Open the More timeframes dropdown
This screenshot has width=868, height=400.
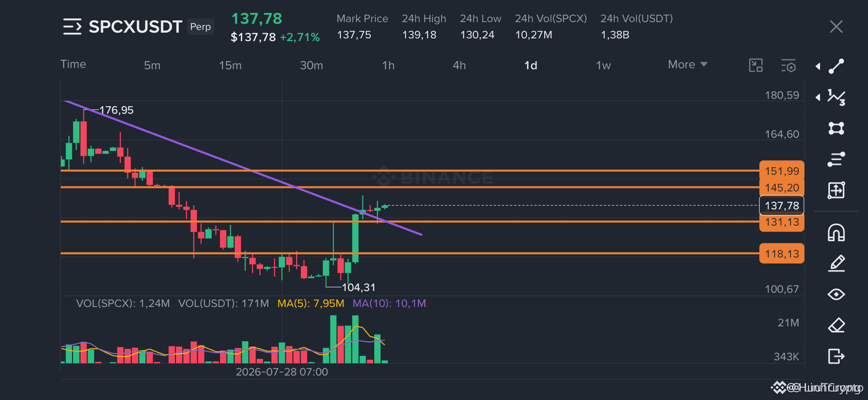(x=687, y=65)
